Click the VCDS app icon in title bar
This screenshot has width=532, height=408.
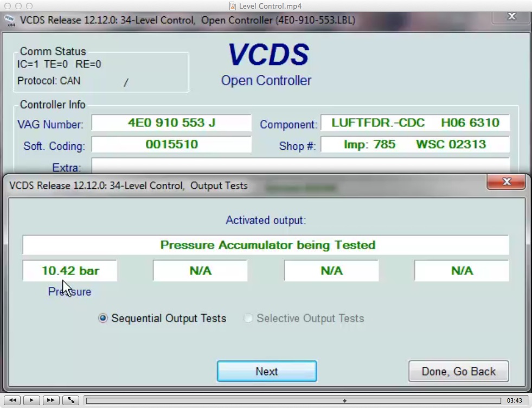point(10,21)
